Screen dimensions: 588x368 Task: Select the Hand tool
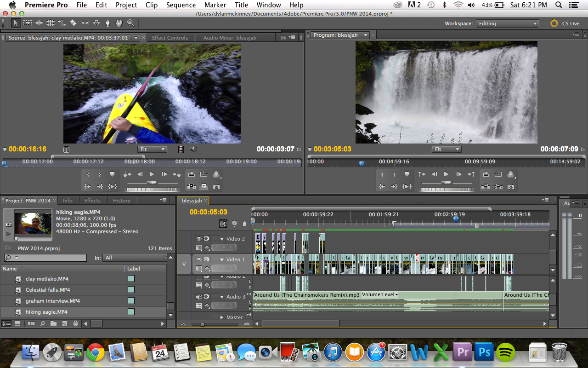tap(119, 23)
